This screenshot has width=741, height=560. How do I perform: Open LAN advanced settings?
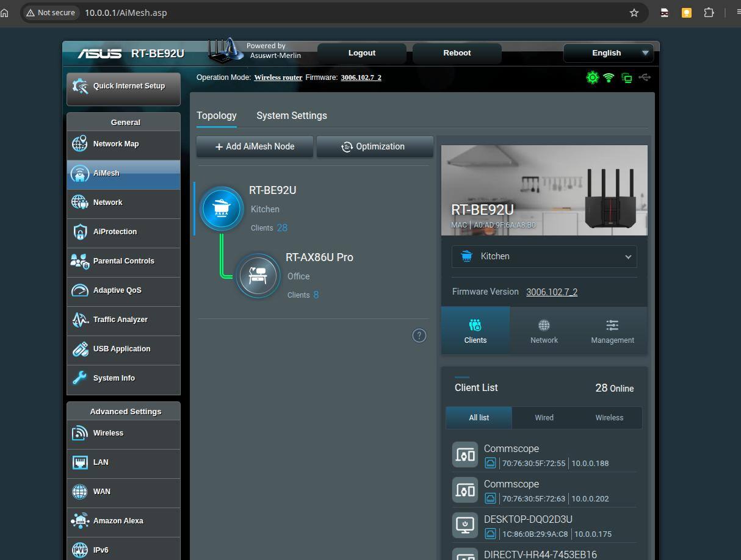point(123,462)
